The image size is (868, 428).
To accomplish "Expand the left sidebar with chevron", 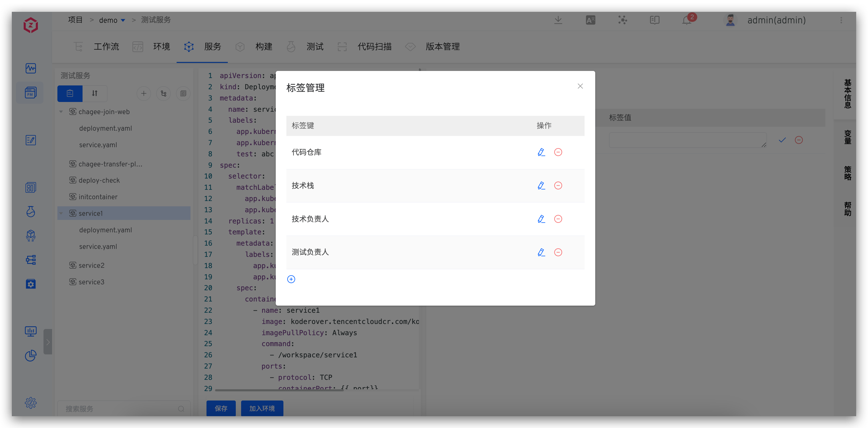I will coord(48,342).
